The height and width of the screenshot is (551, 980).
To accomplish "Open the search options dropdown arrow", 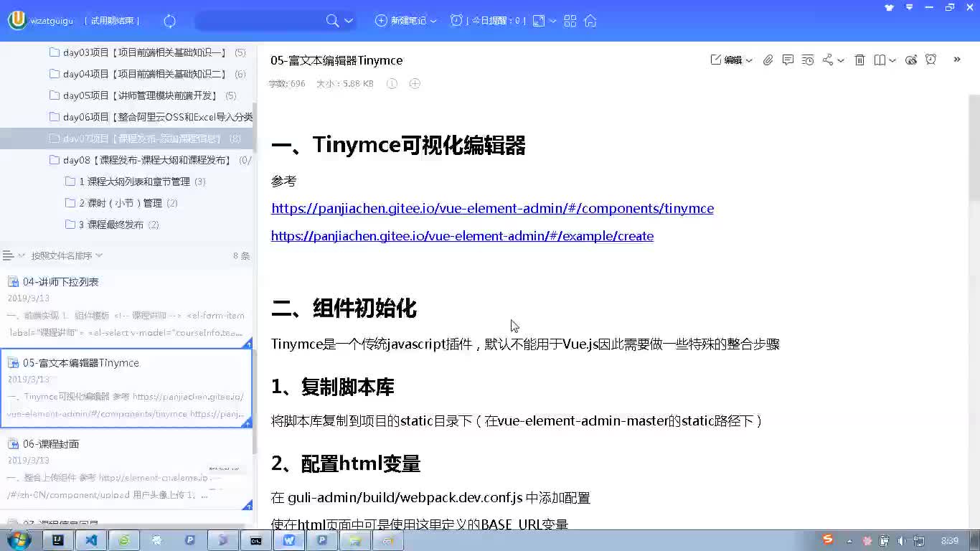I will click(349, 21).
